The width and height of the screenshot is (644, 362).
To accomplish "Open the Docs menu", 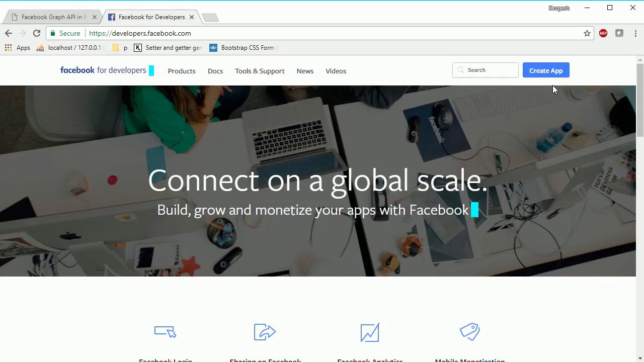I will point(215,71).
